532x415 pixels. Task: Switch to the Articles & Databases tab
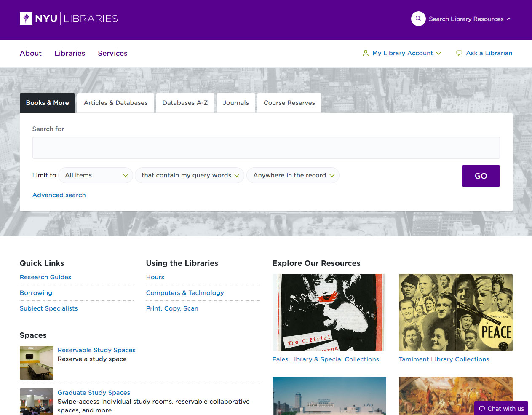point(115,103)
